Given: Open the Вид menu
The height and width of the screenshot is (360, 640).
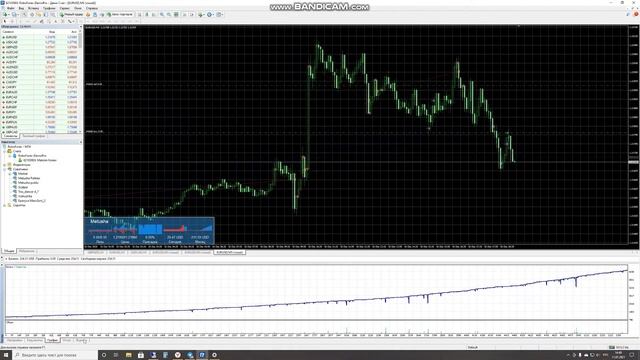Looking at the screenshot, I should tap(21, 8).
